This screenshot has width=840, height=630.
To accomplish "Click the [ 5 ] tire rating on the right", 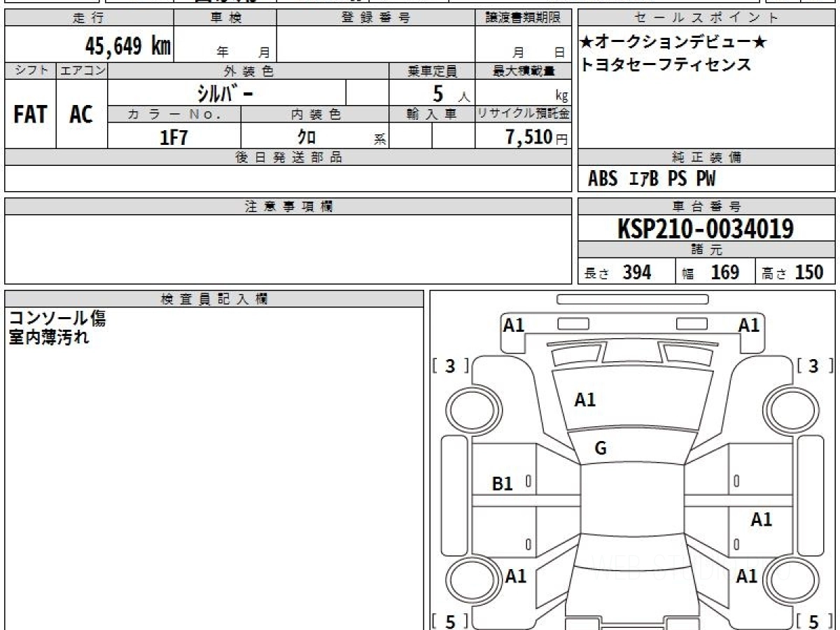I will [814, 621].
